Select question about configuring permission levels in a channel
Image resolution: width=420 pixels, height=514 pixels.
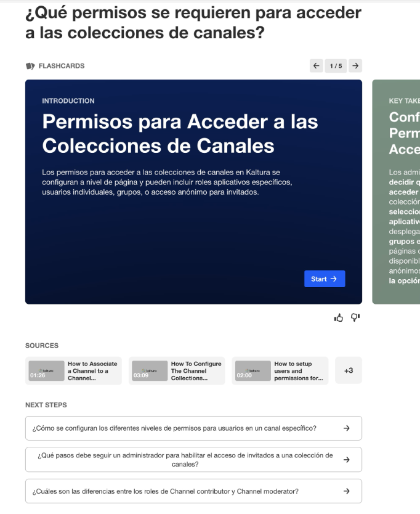click(x=193, y=428)
